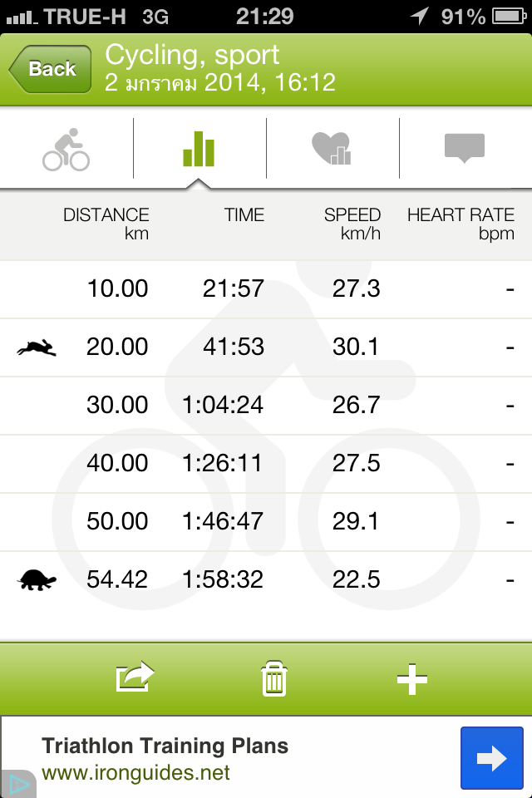Tap the blue arrow ad button
The image size is (532, 798).
pyautogui.click(x=492, y=758)
